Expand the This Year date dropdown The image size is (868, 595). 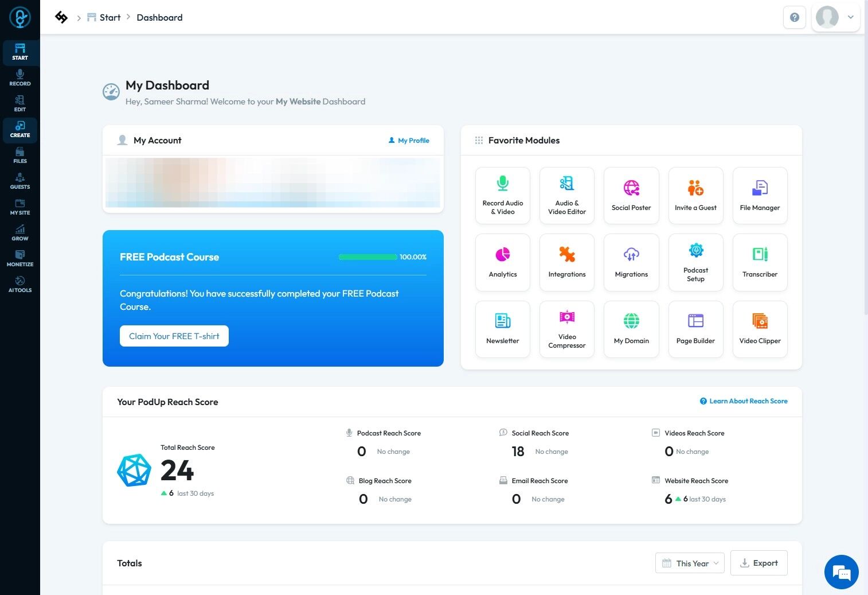click(690, 563)
